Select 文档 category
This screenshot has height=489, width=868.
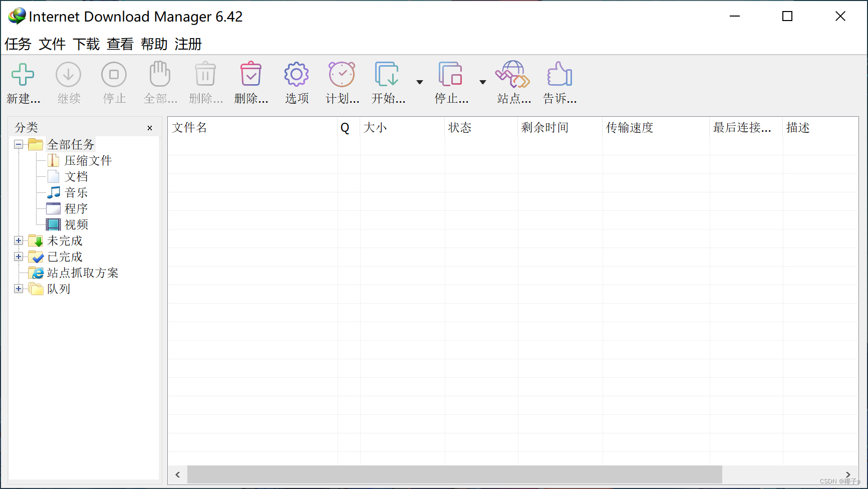pos(76,177)
